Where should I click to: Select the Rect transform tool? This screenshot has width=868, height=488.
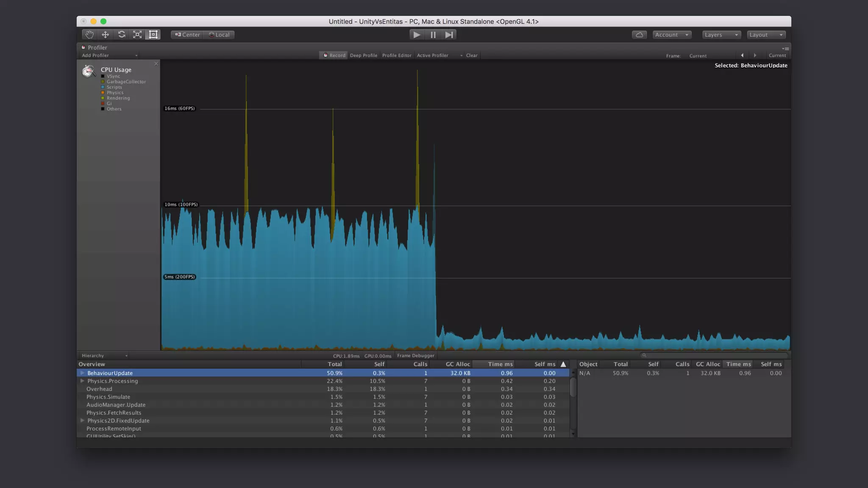coord(153,35)
